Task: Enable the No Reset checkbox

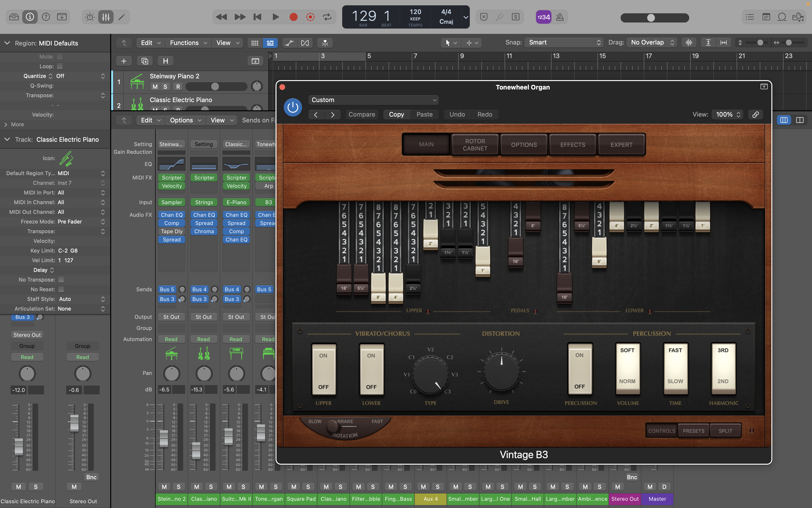Action: coord(61,289)
